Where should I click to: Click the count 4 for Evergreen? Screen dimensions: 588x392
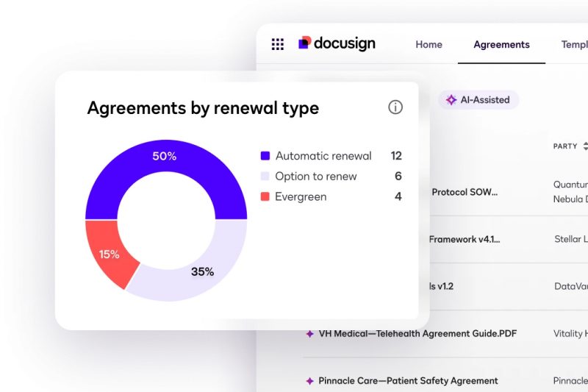398,196
